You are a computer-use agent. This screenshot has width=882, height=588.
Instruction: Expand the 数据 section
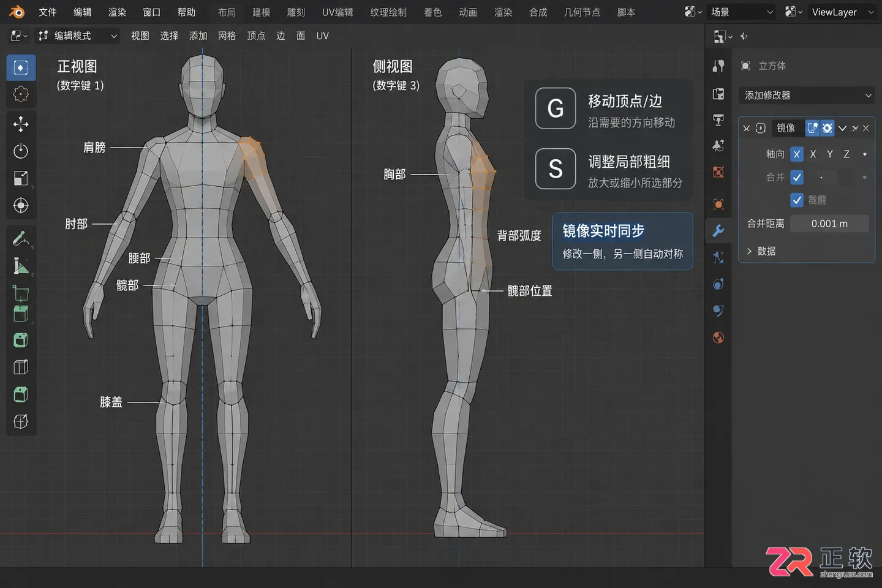coord(761,251)
